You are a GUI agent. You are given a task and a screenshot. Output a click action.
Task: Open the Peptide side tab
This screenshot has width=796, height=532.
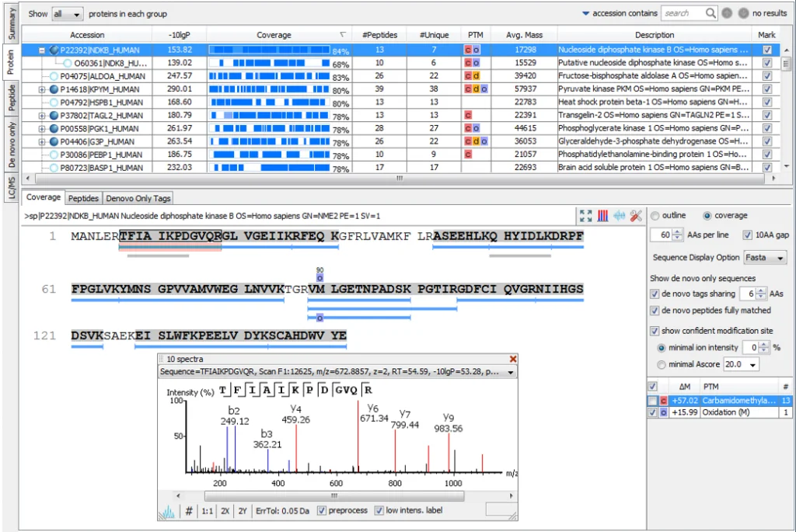coord(11,98)
